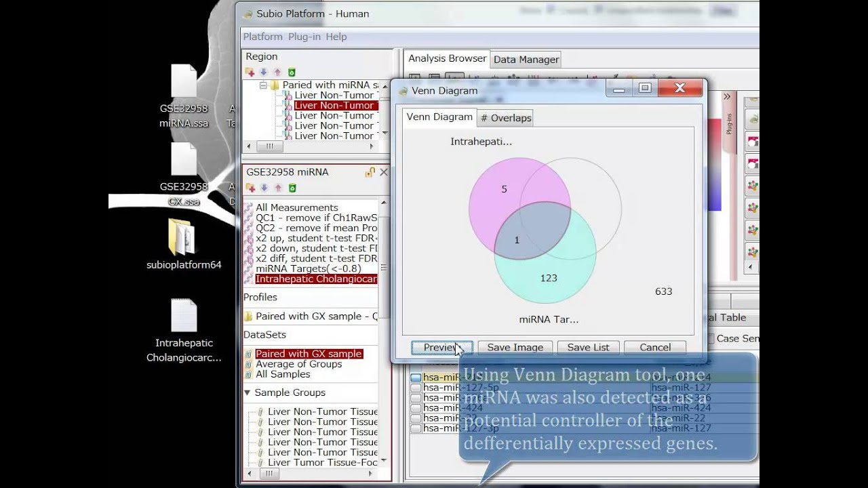Image resolution: width=868 pixels, height=488 pixels.
Task: Select All Samples dataset
Action: [283, 374]
